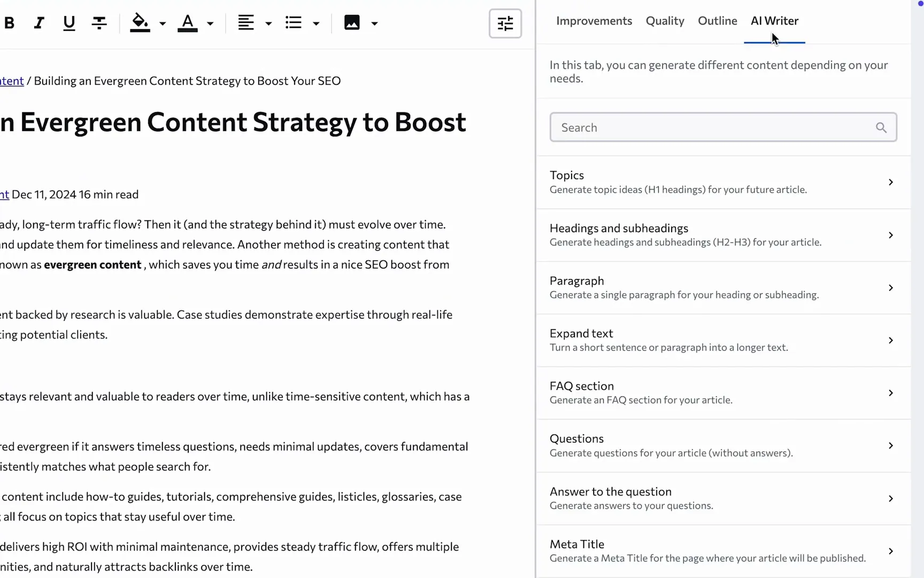Image resolution: width=924 pixels, height=578 pixels.
Task: Insert an image into the article
Action: [351, 22]
